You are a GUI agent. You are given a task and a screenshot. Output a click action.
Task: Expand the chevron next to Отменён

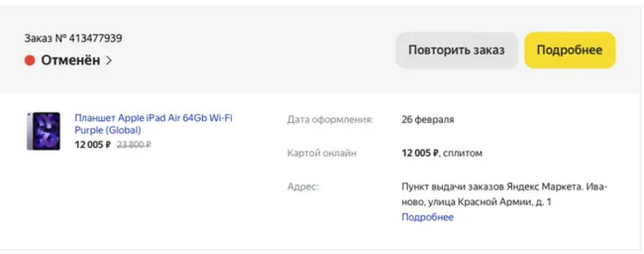coord(108,61)
